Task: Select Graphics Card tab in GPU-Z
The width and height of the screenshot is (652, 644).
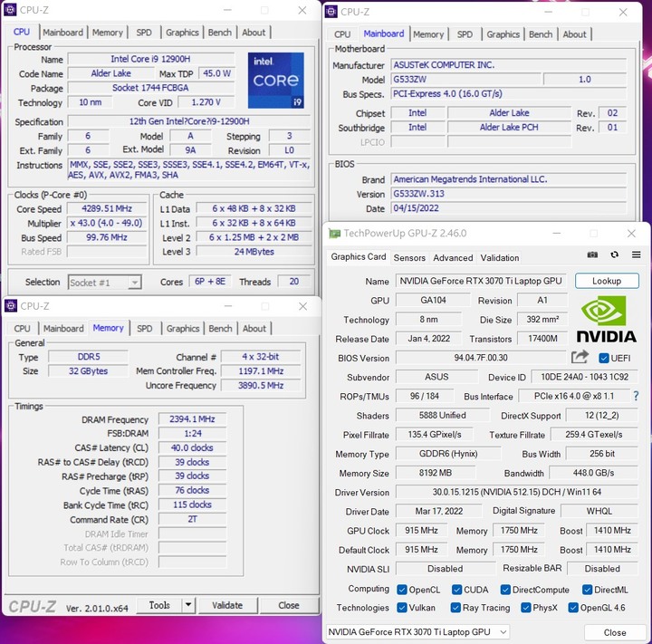Action: (x=358, y=256)
